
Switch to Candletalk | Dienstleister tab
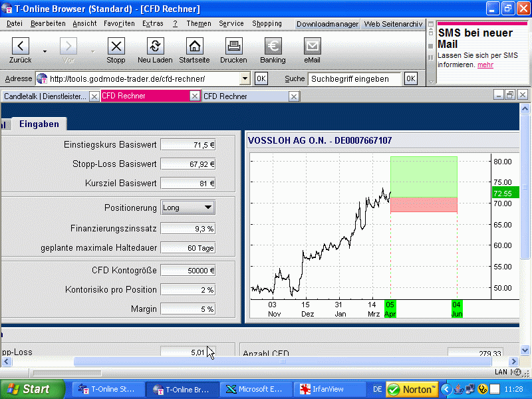pyautogui.click(x=45, y=96)
